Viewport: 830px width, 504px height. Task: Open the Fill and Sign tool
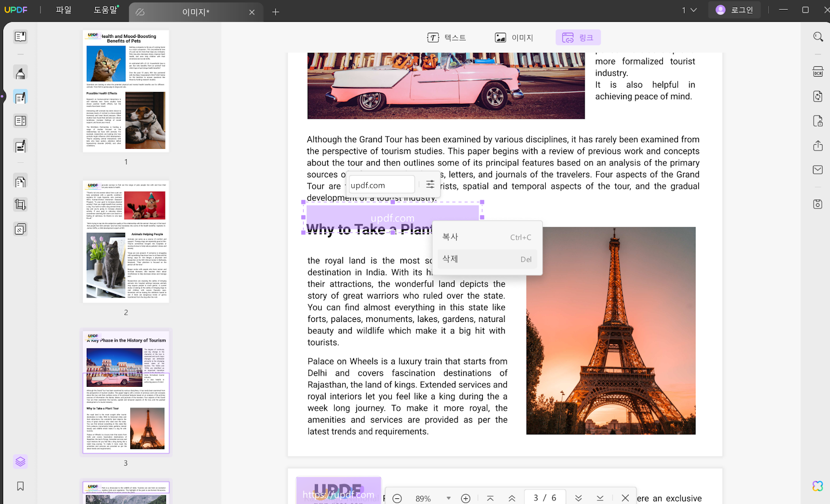(20, 146)
